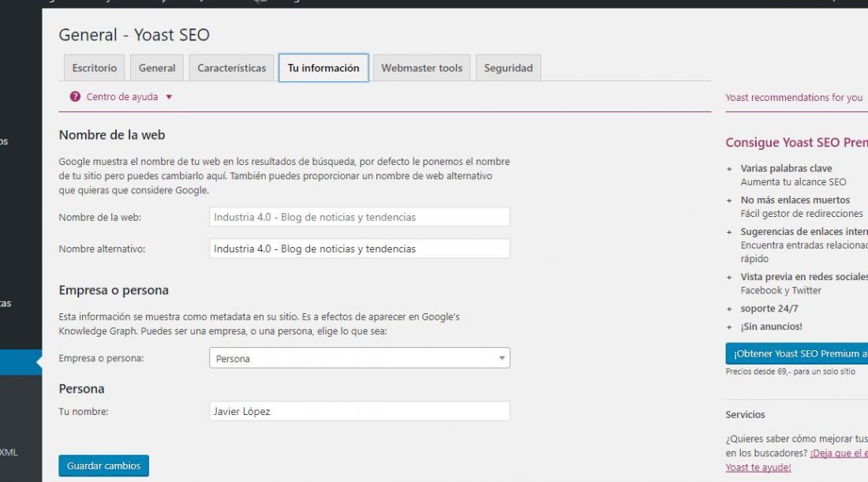Click the General - Yoast SEO page title
Screen dimensions: 868x482
coord(134,35)
